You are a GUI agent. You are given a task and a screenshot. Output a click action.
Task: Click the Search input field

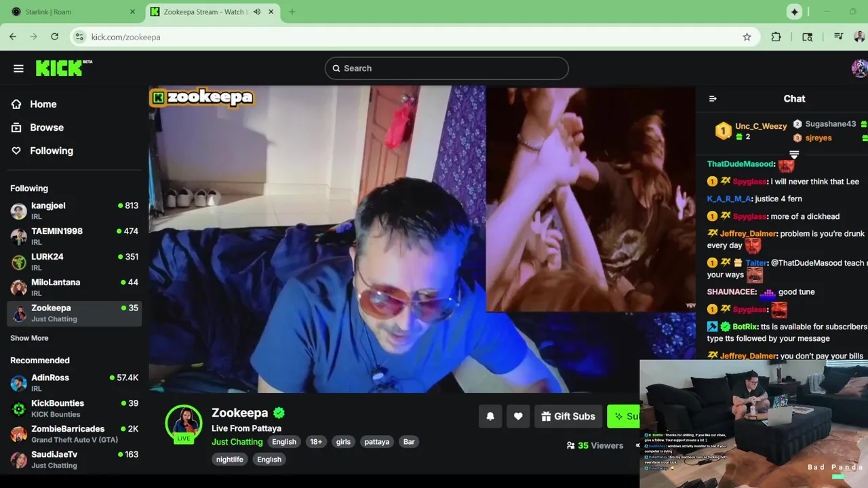coord(446,68)
